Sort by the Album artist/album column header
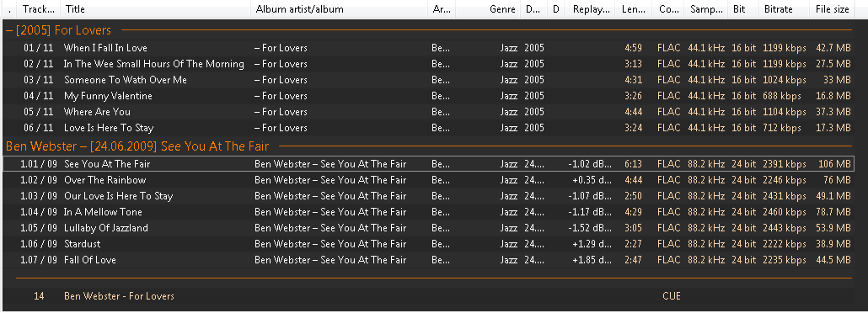Image resolution: width=868 pixels, height=313 pixels. [x=339, y=9]
